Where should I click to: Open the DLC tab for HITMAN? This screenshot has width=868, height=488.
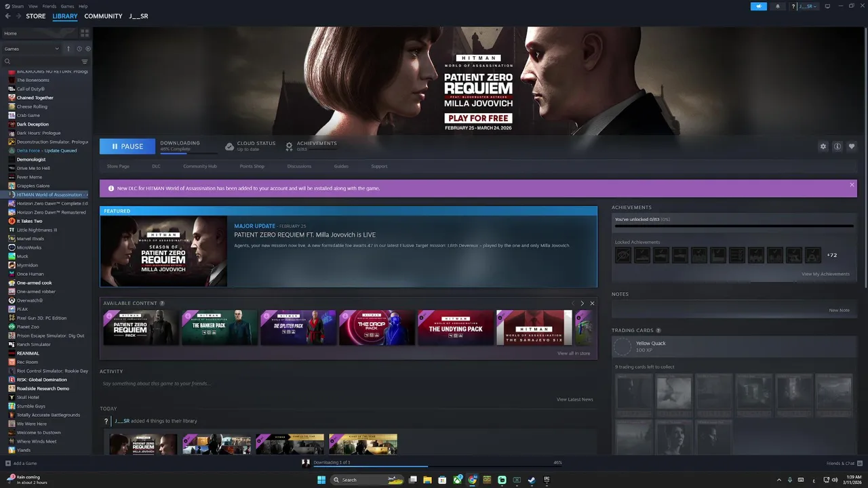[156, 166]
